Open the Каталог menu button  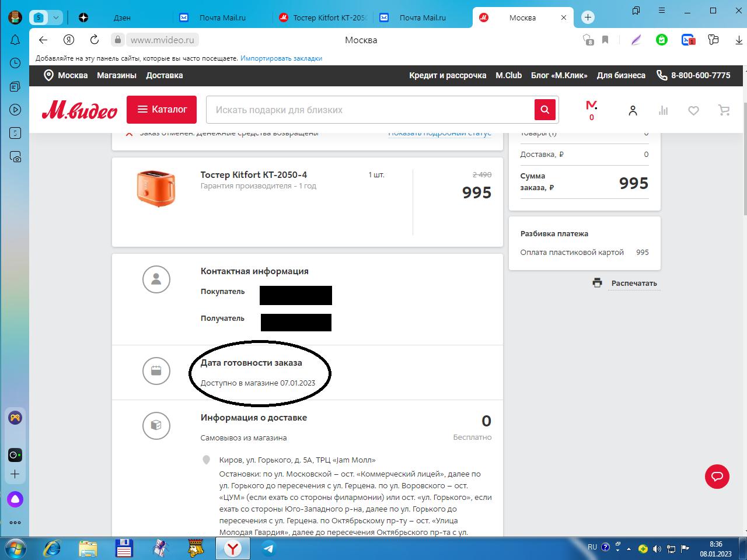162,110
